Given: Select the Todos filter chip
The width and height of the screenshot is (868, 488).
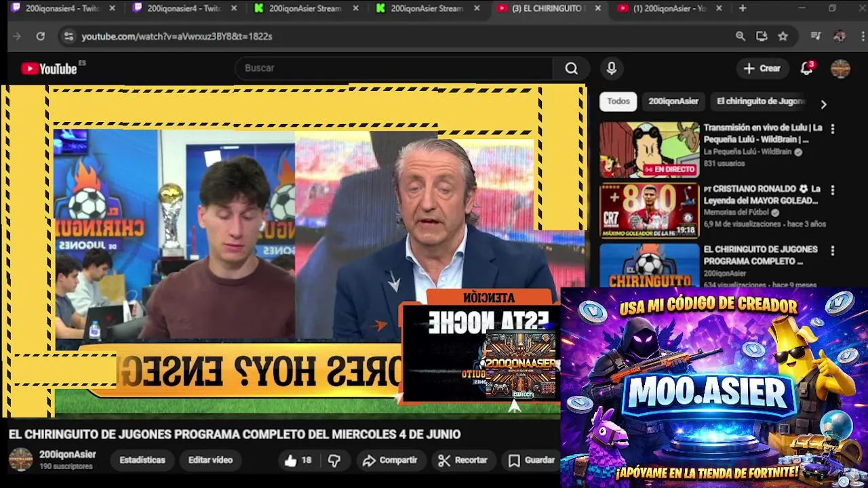Looking at the screenshot, I should pyautogui.click(x=618, y=101).
